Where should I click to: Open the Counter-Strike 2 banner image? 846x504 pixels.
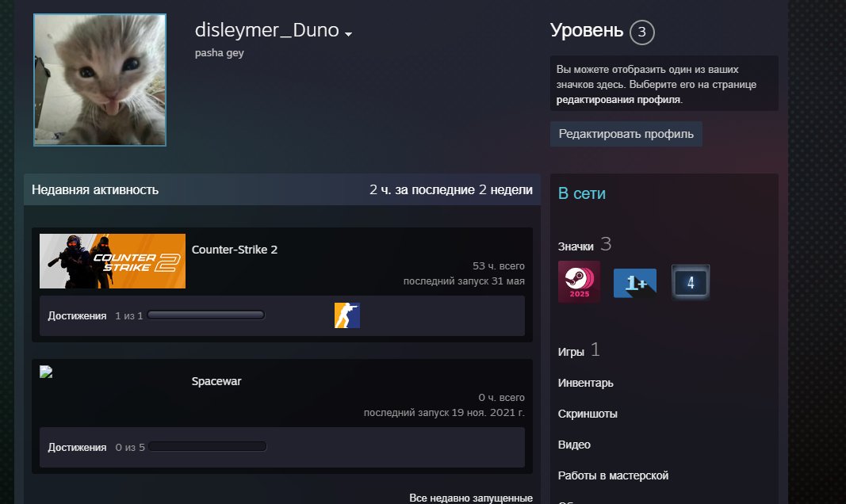pos(113,261)
